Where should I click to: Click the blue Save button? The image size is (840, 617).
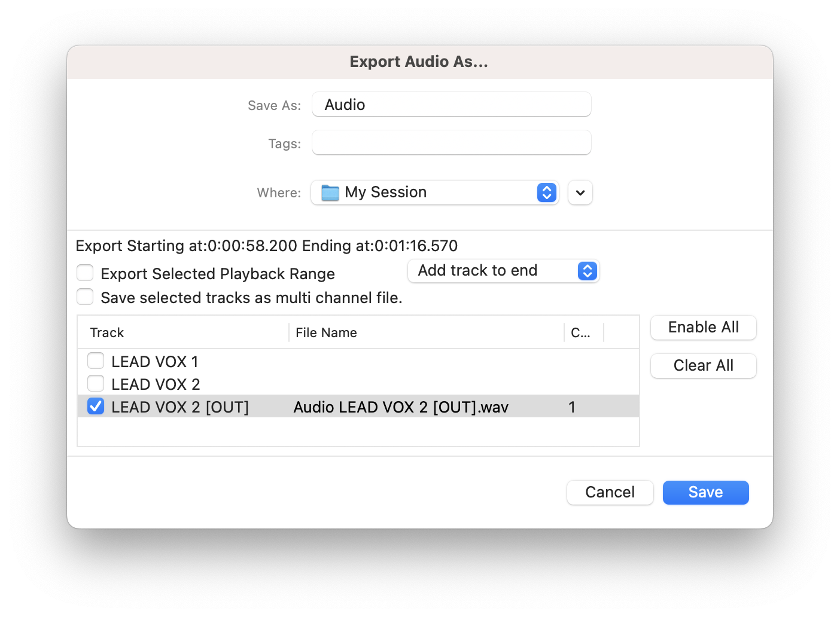pos(705,492)
